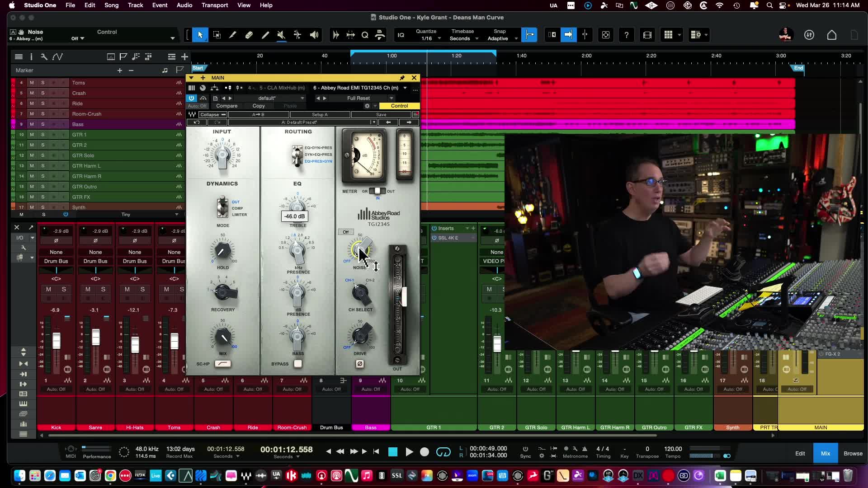Click the Start marker on the timeline
Viewport: 868px width, 488px height.
coord(198,68)
